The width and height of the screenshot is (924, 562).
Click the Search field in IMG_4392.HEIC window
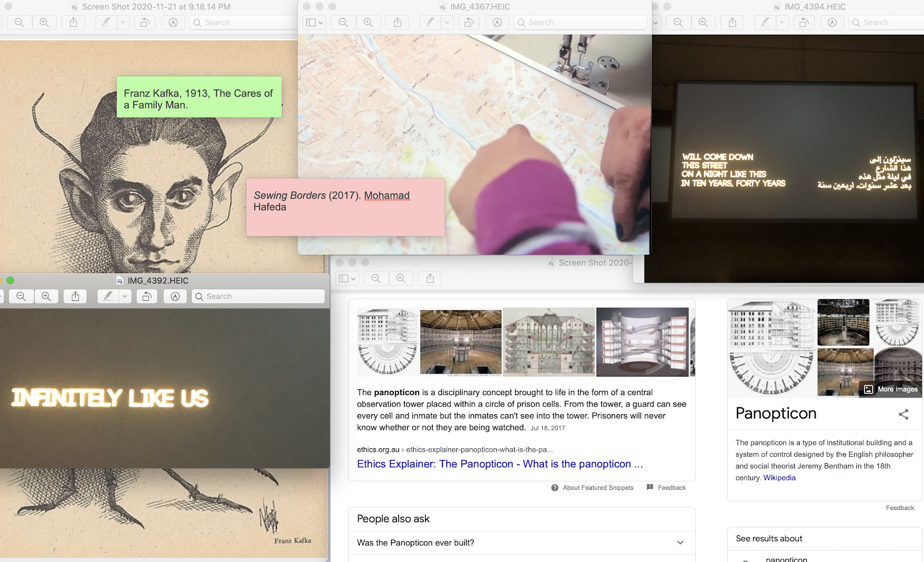258,296
